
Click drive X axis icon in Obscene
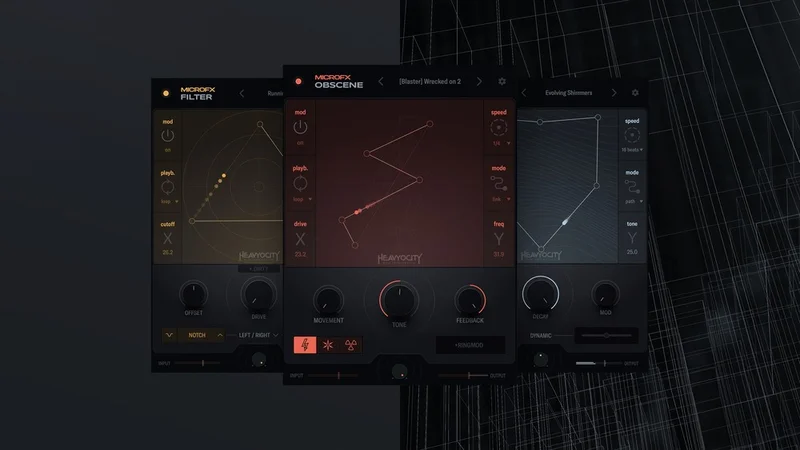(x=300, y=239)
